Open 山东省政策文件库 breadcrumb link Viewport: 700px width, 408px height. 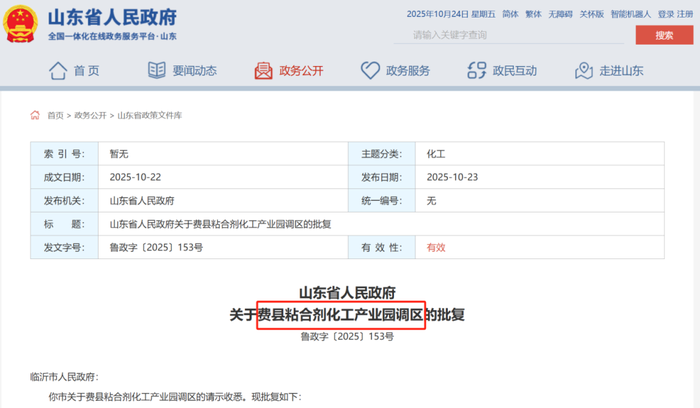click(150, 116)
